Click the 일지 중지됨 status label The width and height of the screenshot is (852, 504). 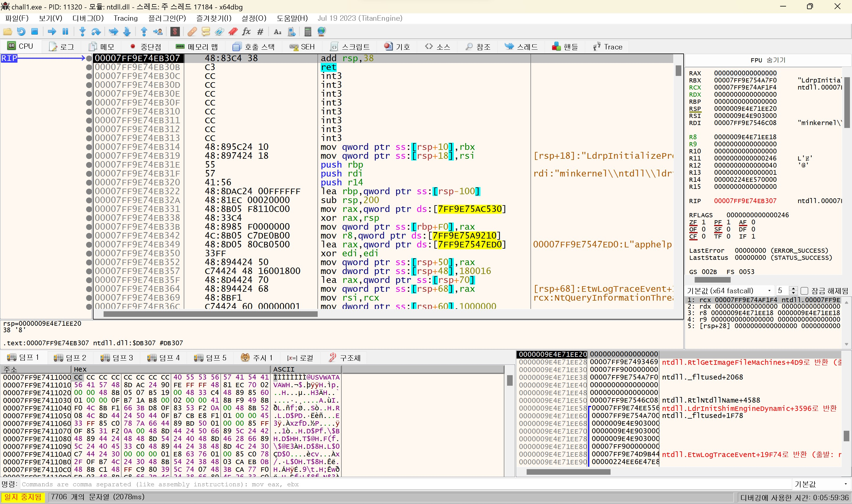[x=23, y=497]
